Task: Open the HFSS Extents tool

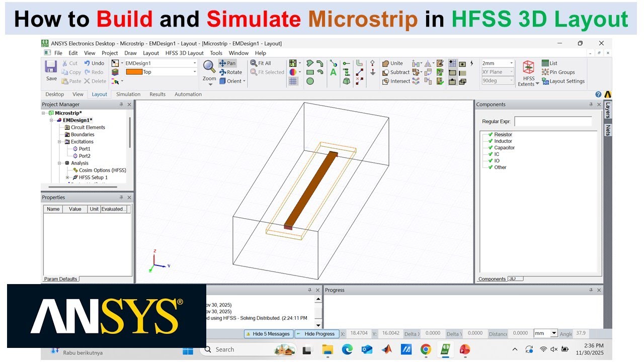Action: [x=528, y=73]
